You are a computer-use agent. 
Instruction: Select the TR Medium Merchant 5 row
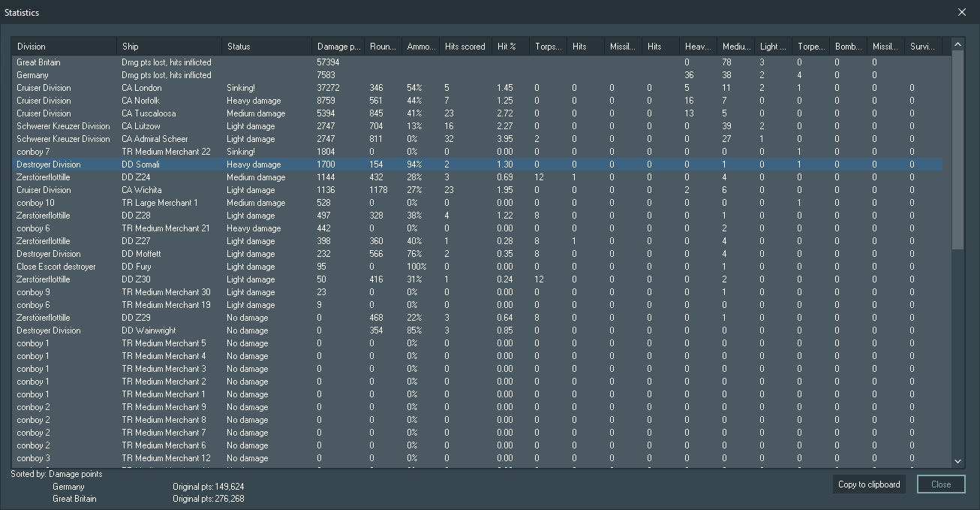click(477, 343)
